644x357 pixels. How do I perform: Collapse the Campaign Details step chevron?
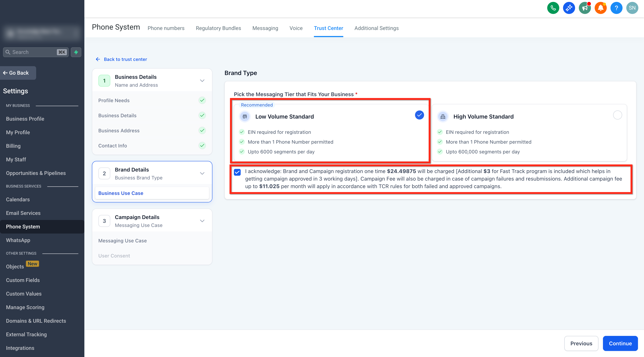[202, 221]
